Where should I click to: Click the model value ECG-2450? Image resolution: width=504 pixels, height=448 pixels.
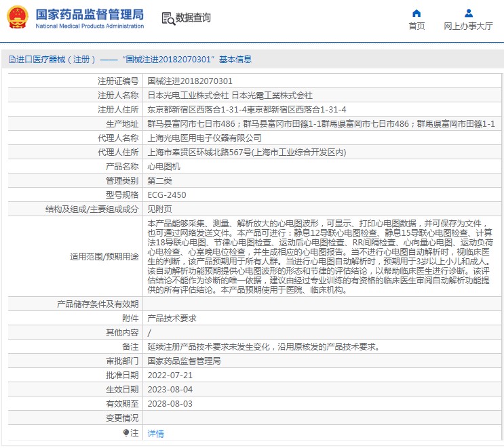167,195
